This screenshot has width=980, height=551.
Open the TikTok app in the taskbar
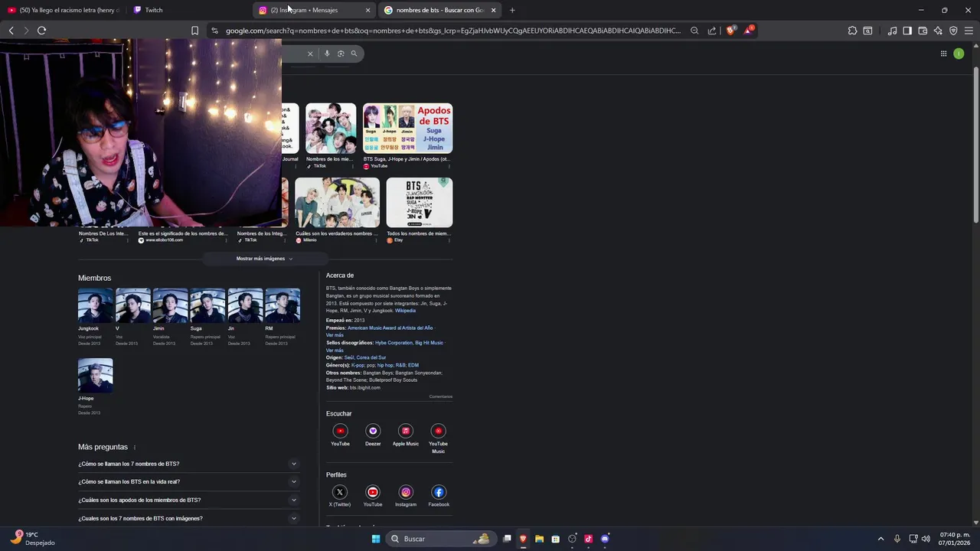(588, 539)
